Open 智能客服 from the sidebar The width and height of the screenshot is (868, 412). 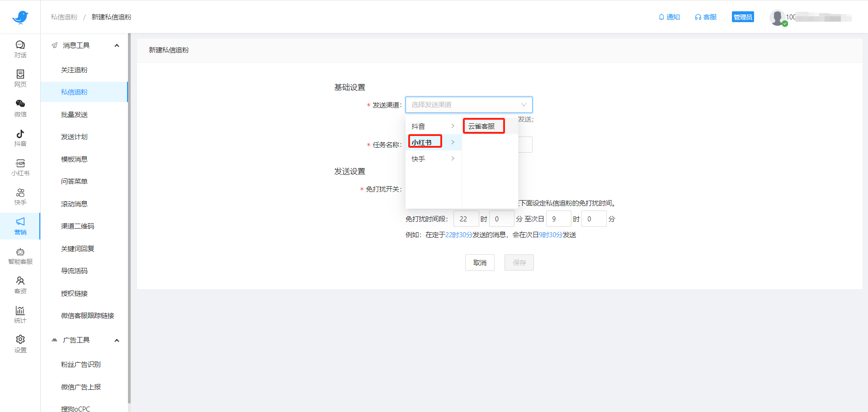[20, 255]
